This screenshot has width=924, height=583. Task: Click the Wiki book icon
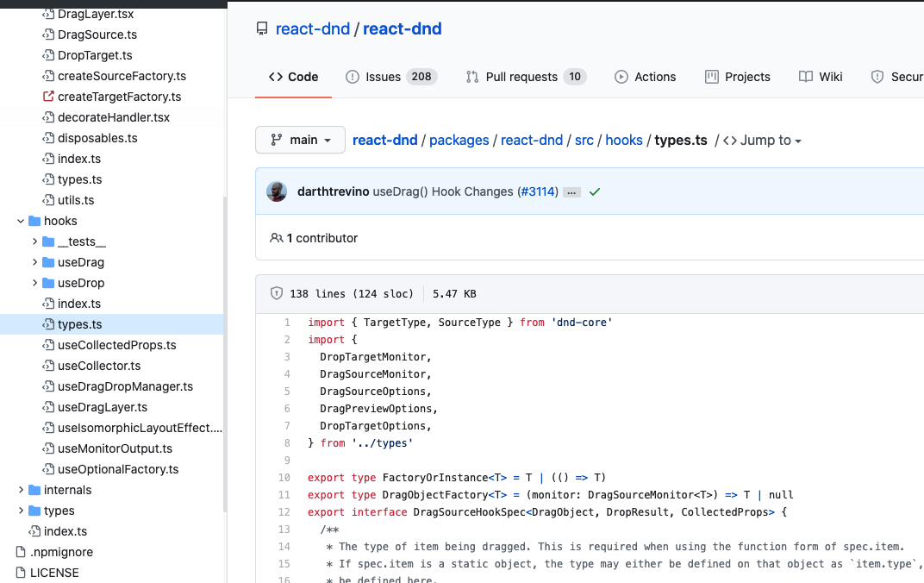[806, 77]
